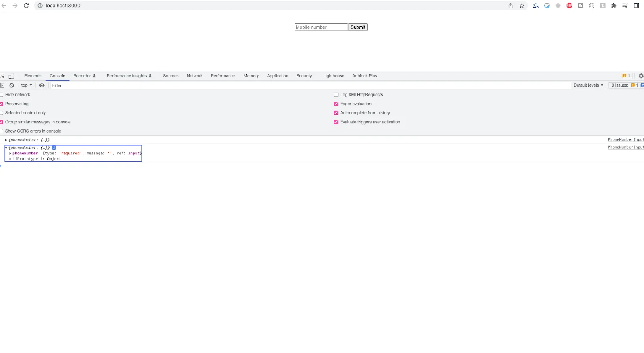
Task: Click the Submit button
Action: click(x=358, y=27)
